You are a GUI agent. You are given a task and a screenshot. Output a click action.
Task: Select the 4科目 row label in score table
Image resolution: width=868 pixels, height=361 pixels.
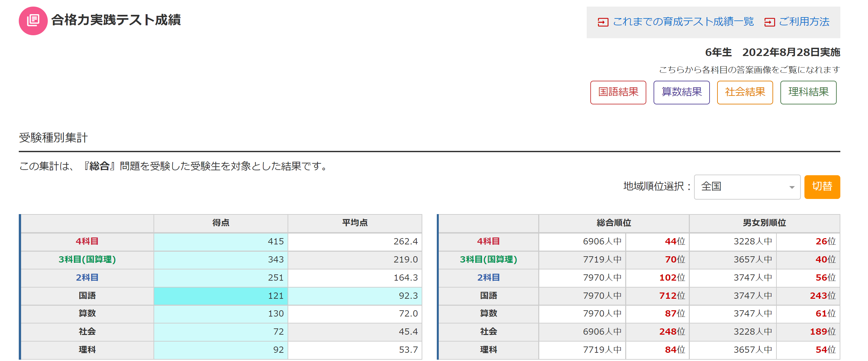coord(87,241)
